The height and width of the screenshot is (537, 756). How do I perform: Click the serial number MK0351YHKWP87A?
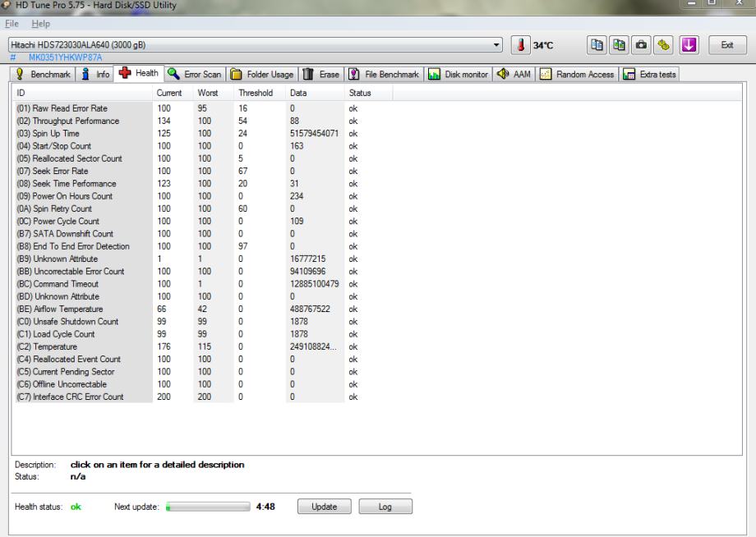[x=65, y=57]
